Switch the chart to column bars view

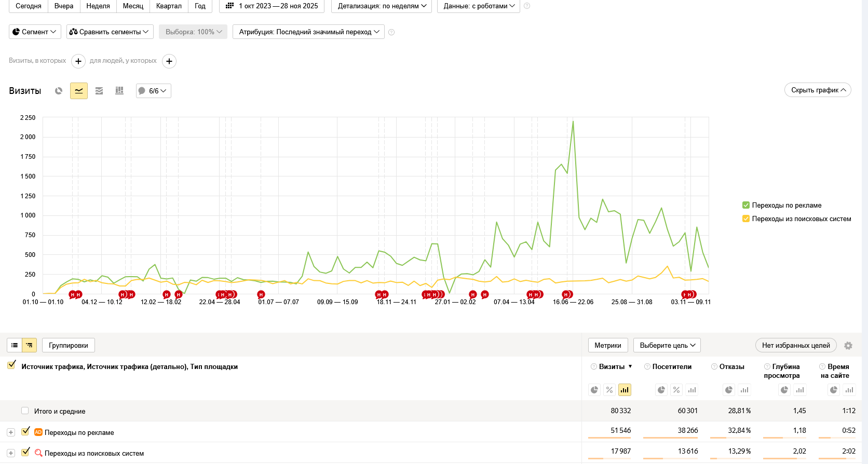pos(119,91)
